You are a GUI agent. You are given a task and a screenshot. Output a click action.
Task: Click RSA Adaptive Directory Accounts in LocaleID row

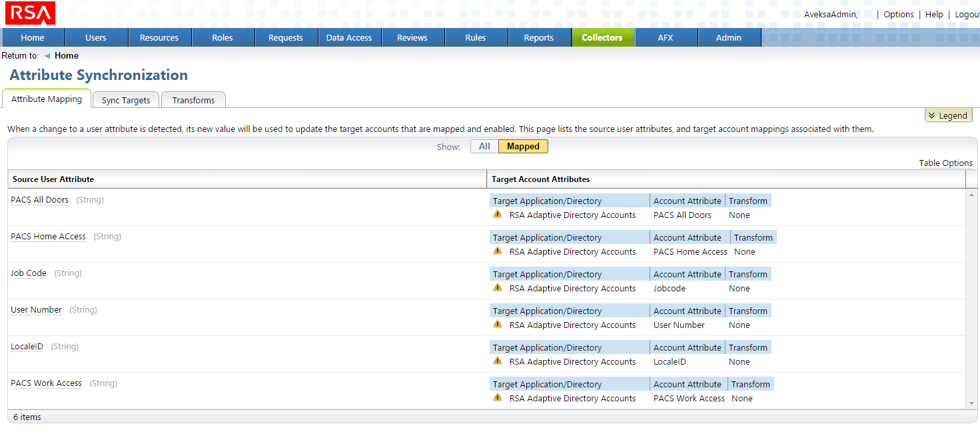point(572,362)
